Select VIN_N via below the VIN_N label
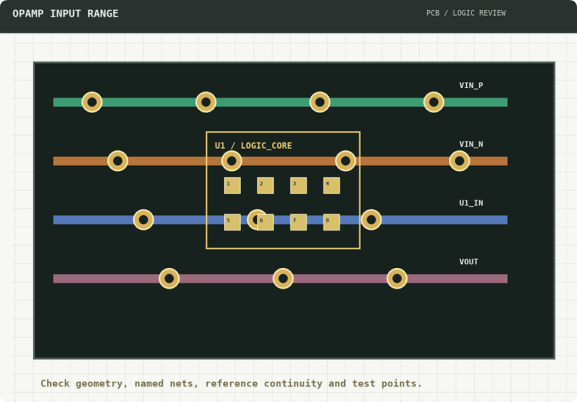This screenshot has height=402, width=577. point(460,161)
